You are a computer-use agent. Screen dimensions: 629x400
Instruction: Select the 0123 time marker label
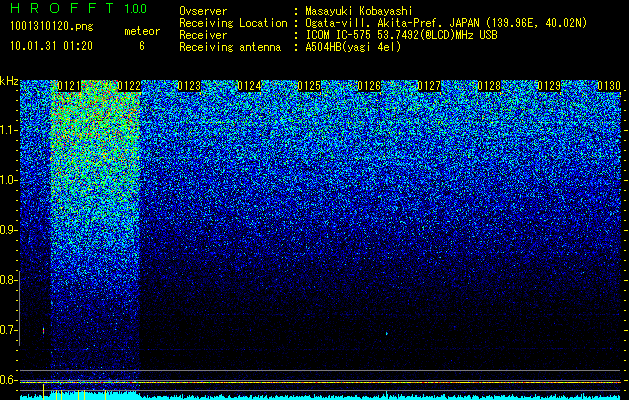tap(189, 86)
